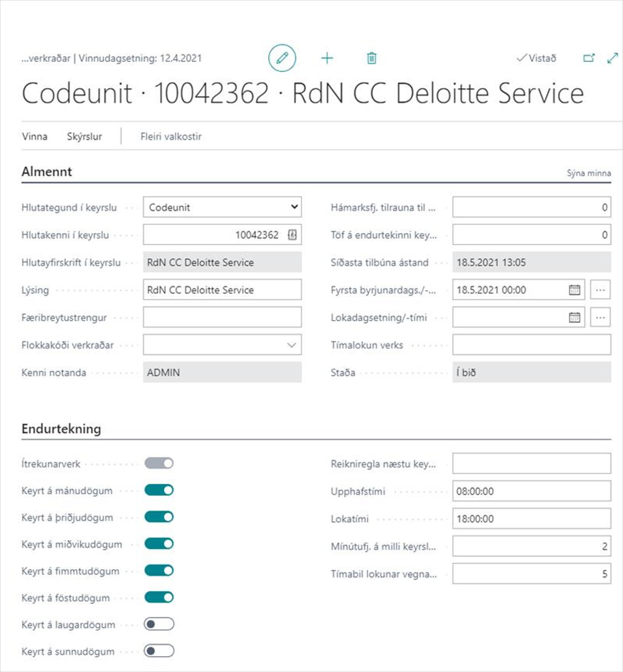Image resolution: width=623 pixels, height=672 pixels.
Task: Click ellipsis button beside Fyrsta byrjunardags. field
Action: pos(601,290)
